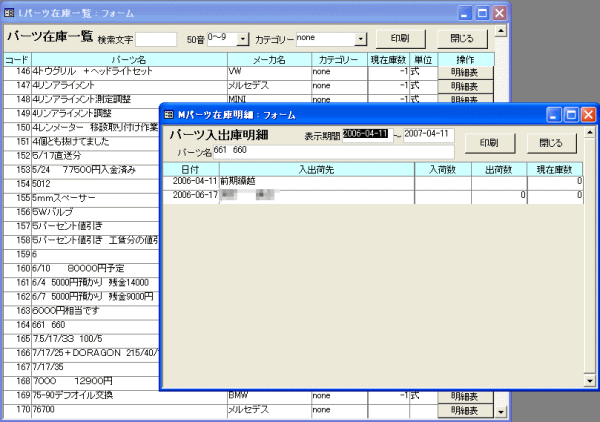Open 明細表 for part code 146
The height and width of the screenshot is (422, 600).
click(465, 73)
